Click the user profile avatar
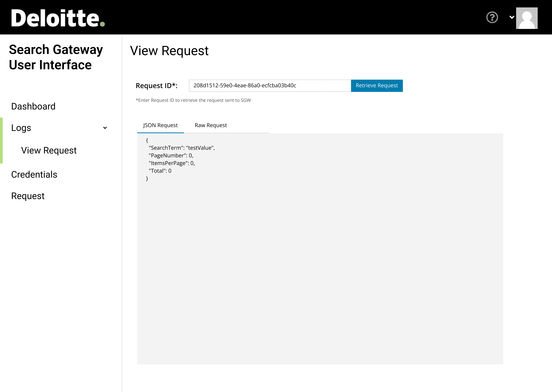 (527, 18)
